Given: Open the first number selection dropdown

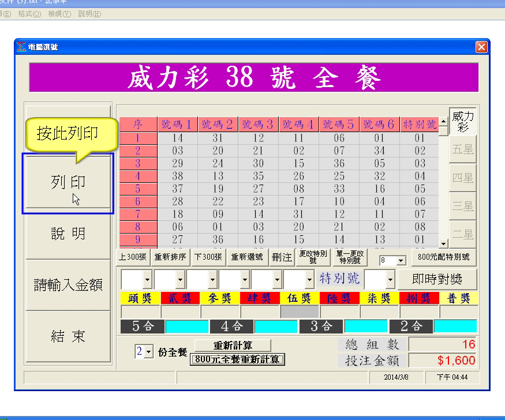Looking at the screenshot, I should click(147, 279).
